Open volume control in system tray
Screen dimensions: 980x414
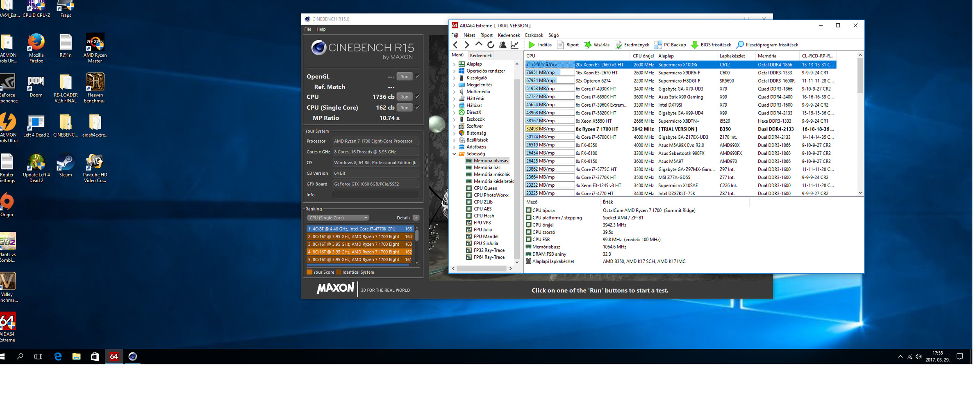919,357
